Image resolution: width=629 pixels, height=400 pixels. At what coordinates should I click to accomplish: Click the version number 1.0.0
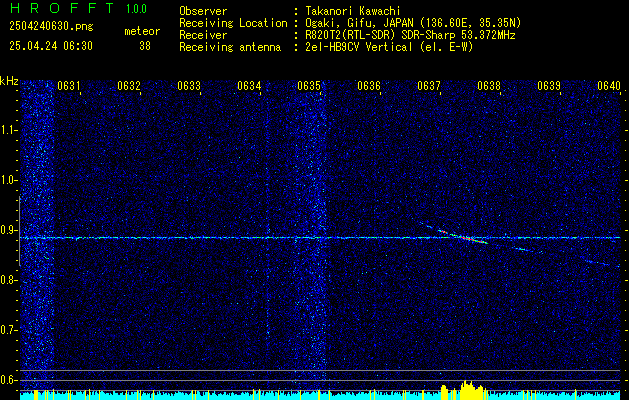136,9
